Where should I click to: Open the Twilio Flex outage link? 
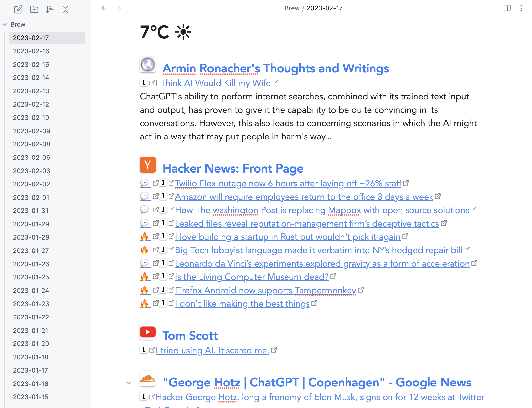click(288, 183)
